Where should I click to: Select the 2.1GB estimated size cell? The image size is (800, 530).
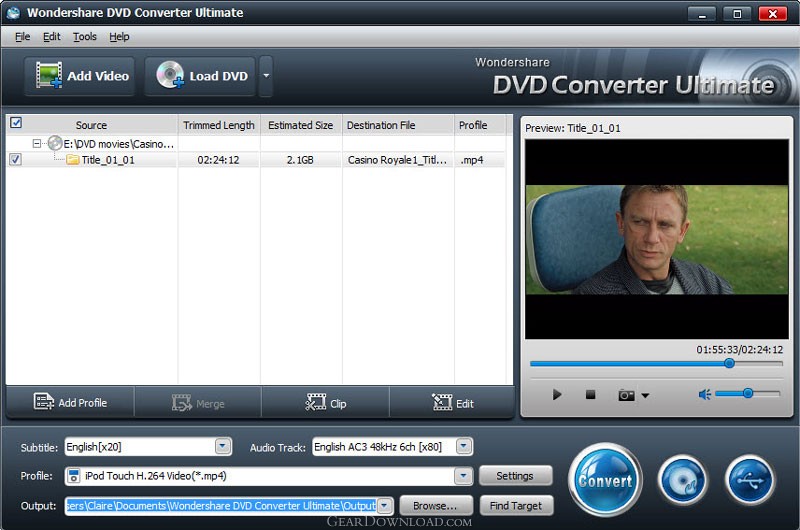300,160
